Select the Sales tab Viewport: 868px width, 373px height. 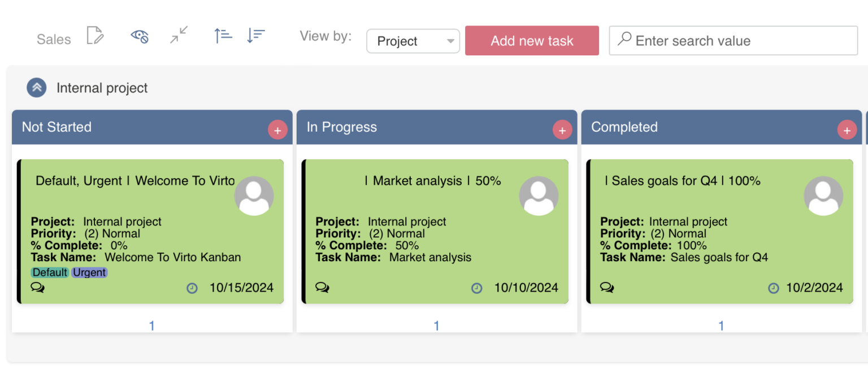pos(54,39)
